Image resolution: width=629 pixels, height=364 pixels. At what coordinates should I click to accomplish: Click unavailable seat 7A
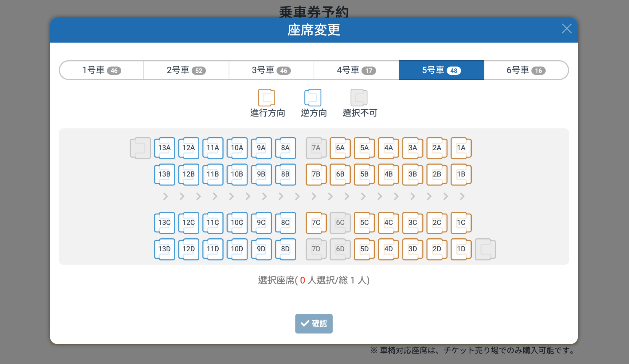(316, 148)
